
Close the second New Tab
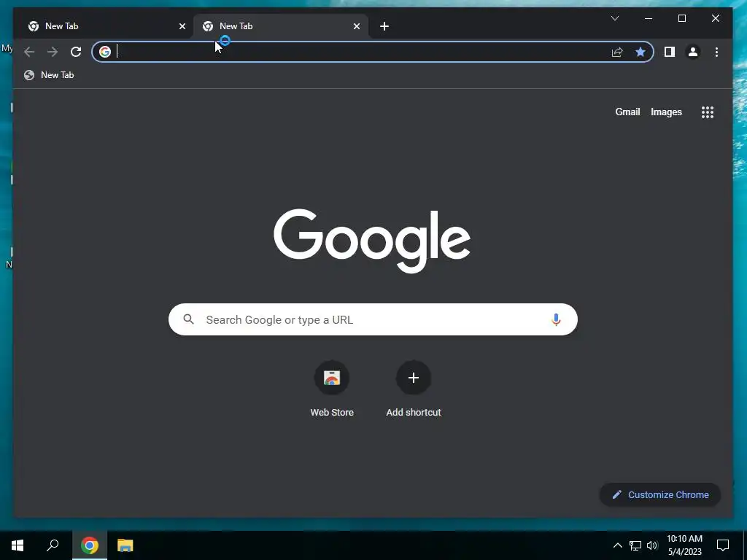(x=356, y=26)
